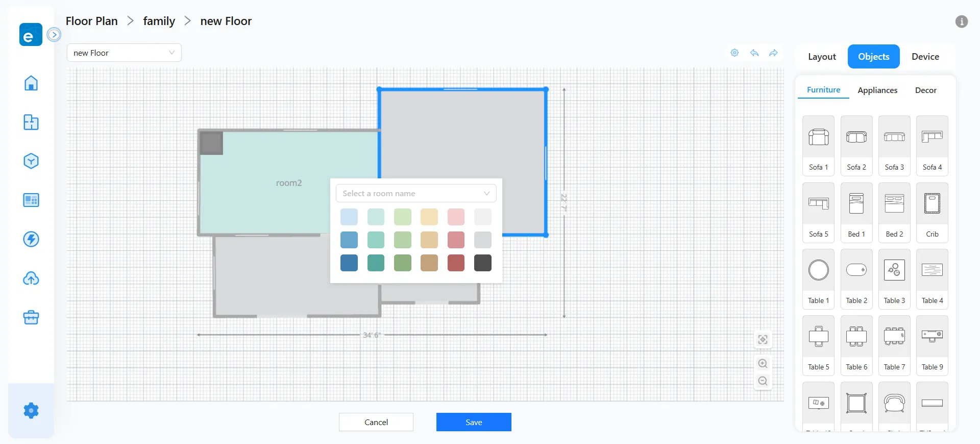Viewport: 980px width, 444px height.
Task: Open the new Floor dropdown
Action: 124,53
